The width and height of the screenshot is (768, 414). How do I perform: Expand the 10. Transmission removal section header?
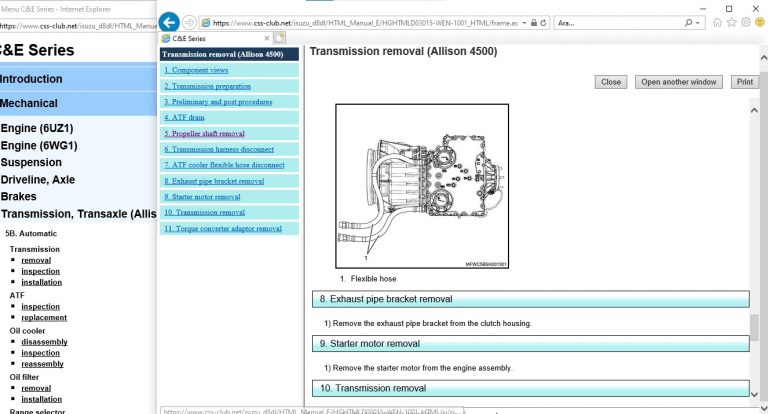pos(530,388)
